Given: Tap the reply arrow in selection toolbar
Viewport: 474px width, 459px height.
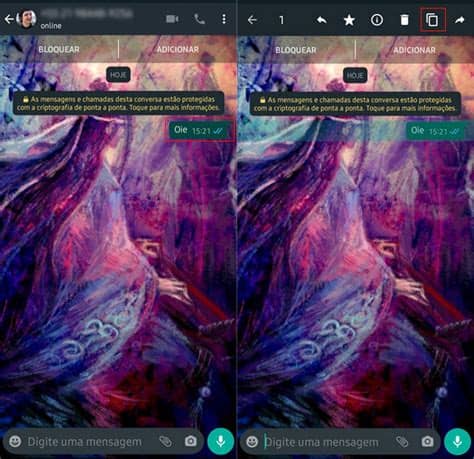Looking at the screenshot, I should coord(321,20).
